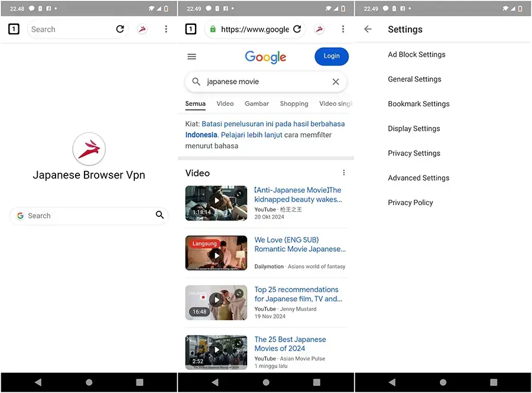Tap the padlock icon in the address bar

pyautogui.click(x=212, y=28)
